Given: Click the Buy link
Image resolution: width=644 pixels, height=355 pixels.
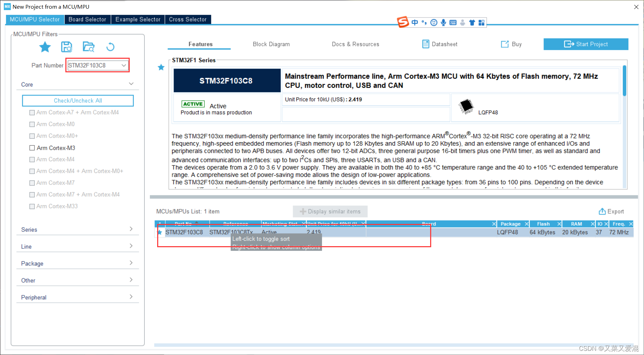Looking at the screenshot, I should click(511, 44).
